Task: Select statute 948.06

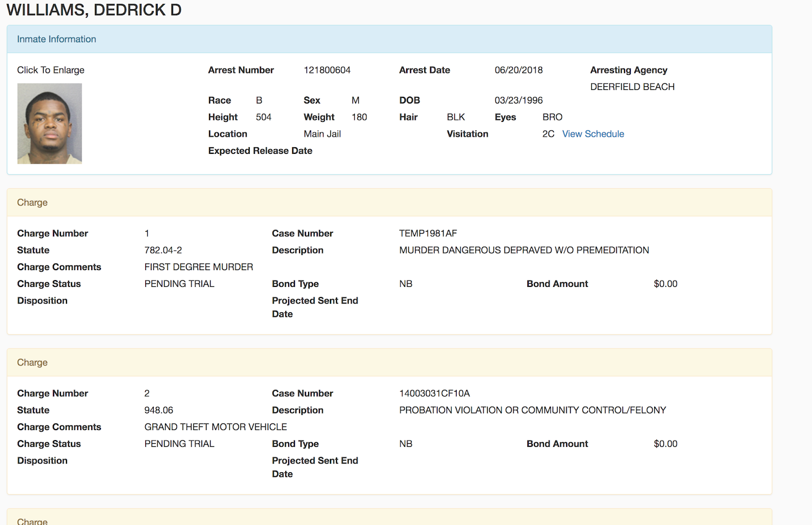Action: [159, 410]
